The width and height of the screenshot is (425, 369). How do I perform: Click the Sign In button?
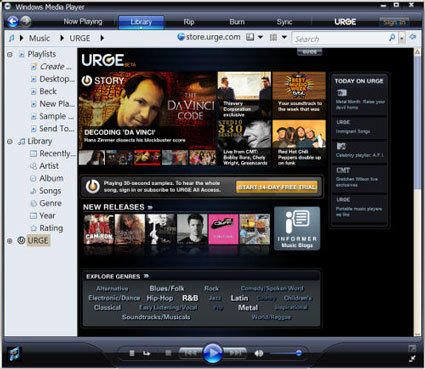[x=394, y=22]
